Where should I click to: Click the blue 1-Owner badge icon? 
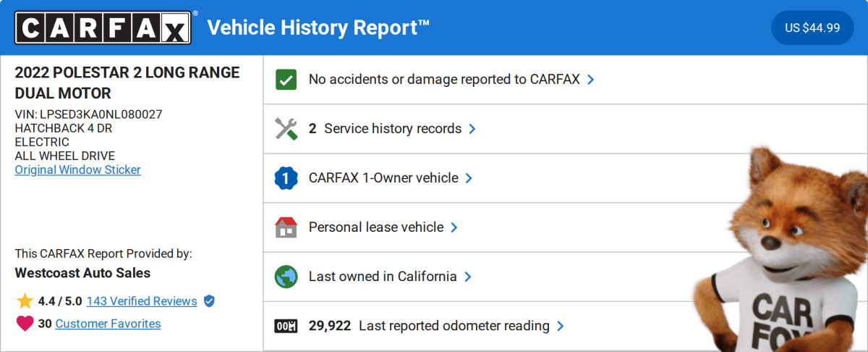[286, 178]
